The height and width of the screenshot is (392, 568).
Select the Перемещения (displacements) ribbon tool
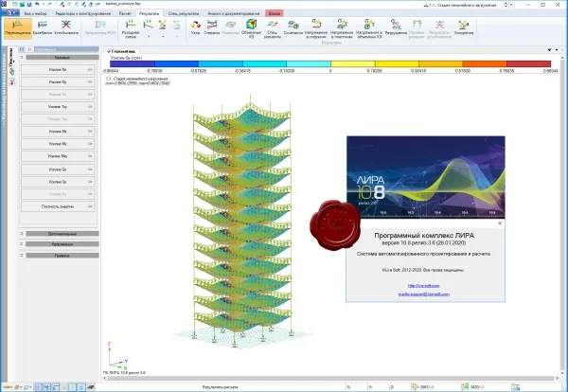(17, 28)
